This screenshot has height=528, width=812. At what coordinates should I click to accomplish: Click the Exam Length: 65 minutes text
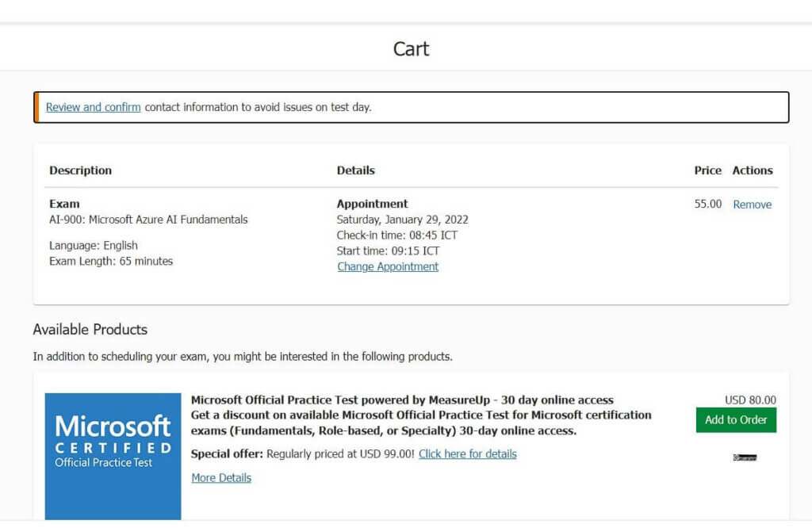[x=110, y=261]
